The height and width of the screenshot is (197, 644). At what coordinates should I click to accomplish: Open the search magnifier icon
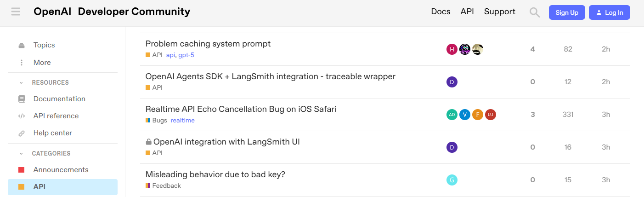point(535,12)
